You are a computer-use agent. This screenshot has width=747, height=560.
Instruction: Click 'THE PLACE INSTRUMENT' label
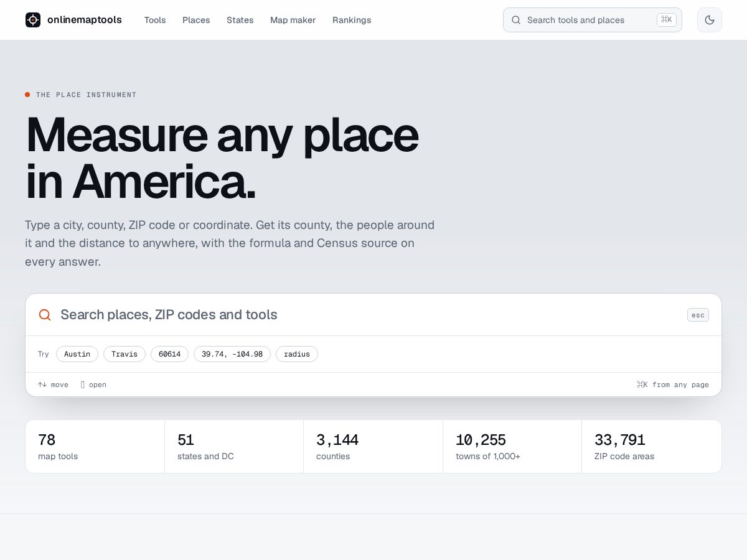point(86,95)
